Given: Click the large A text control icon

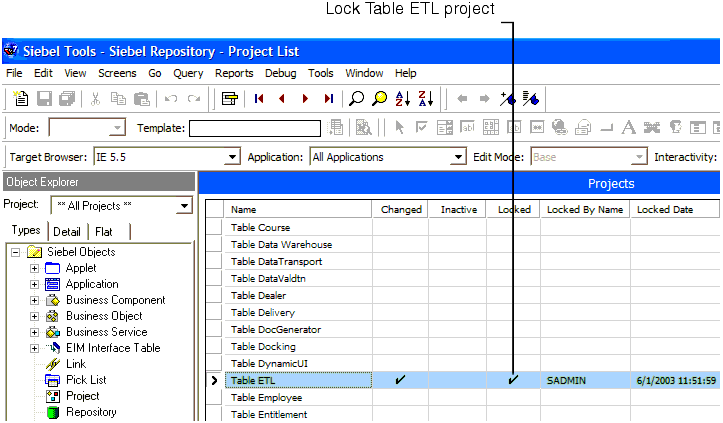Looking at the screenshot, I should [628, 127].
